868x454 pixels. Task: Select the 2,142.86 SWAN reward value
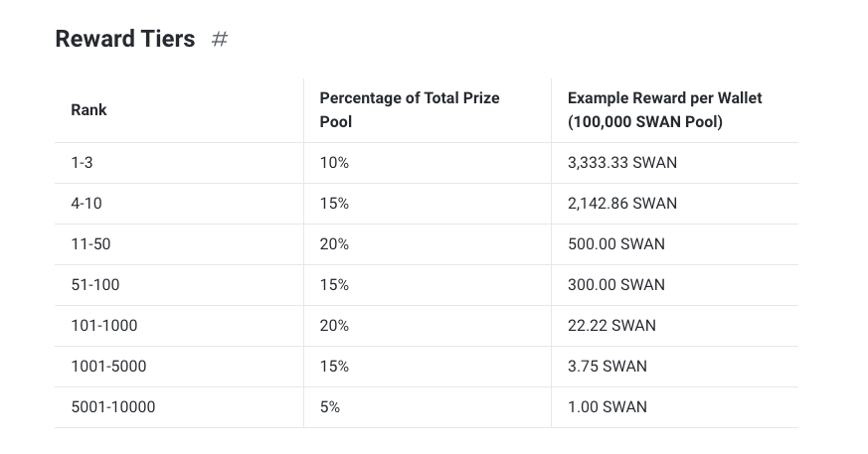pos(622,204)
